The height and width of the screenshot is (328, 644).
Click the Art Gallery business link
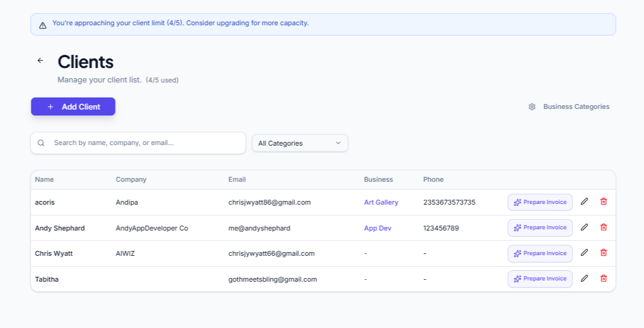point(381,202)
